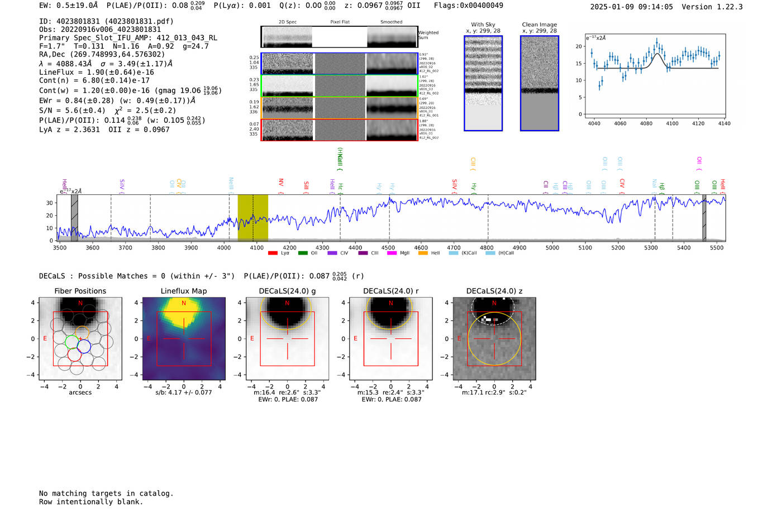782x532 pixels.
Task: Open the DECaLS(24.0) g image
Action: point(287,338)
